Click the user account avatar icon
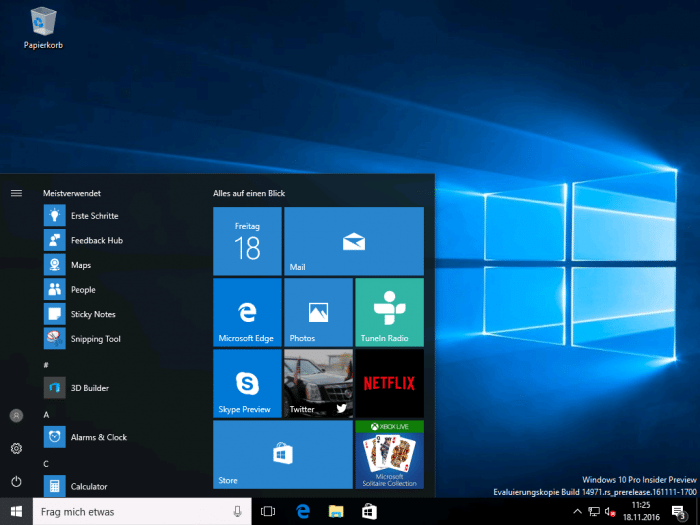Viewport: 700px width, 525px height. [x=17, y=416]
